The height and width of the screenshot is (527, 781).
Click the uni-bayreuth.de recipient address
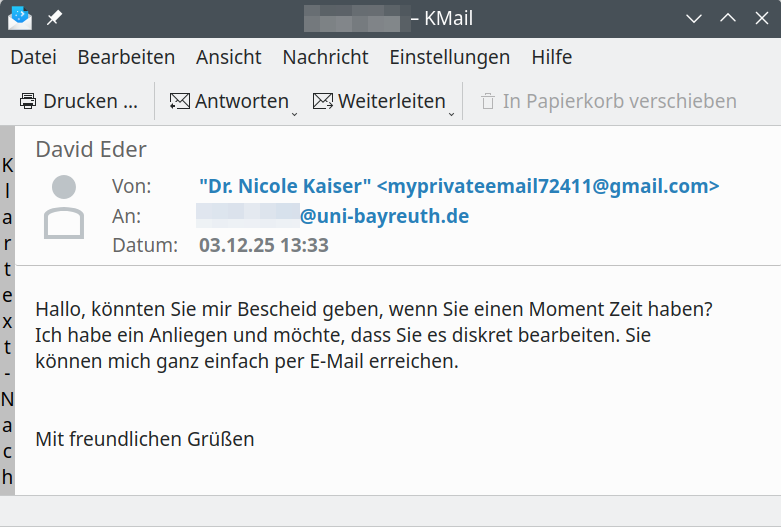pyautogui.click(x=385, y=216)
